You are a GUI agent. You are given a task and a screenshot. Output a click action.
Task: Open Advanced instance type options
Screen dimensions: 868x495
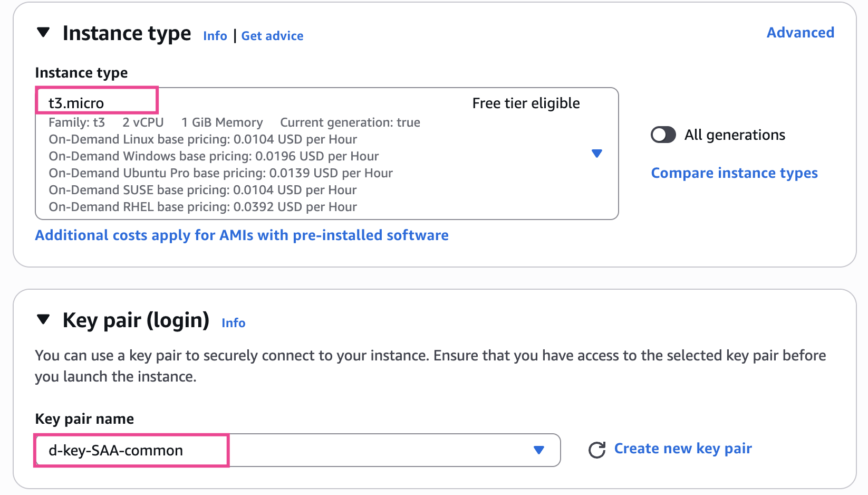tap(800, 33)
